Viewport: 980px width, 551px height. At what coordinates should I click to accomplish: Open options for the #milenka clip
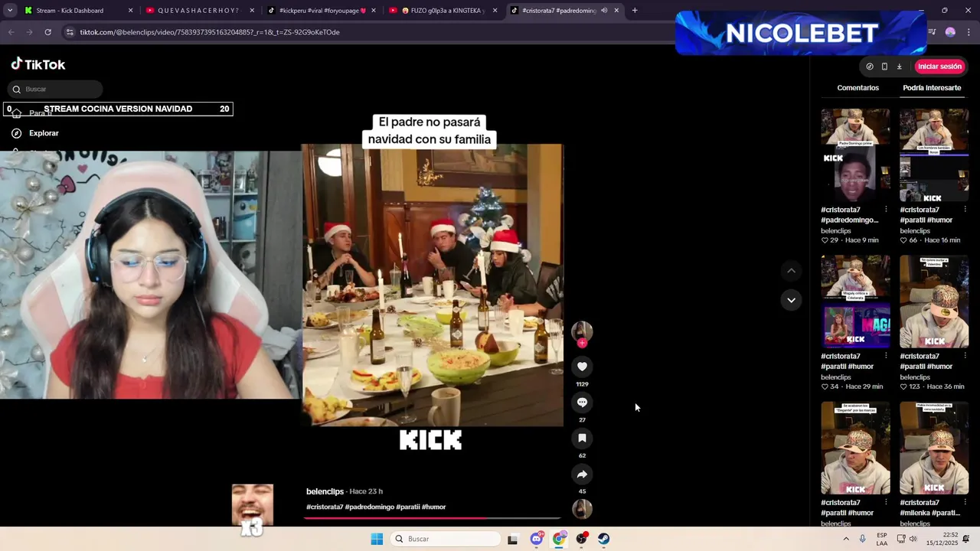965,503
